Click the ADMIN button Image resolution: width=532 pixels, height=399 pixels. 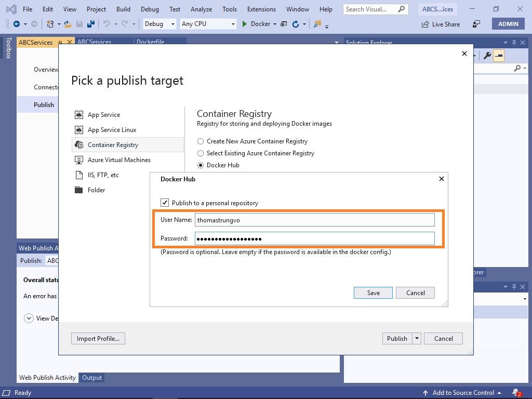pyautogui.click(x=508, y=24)
